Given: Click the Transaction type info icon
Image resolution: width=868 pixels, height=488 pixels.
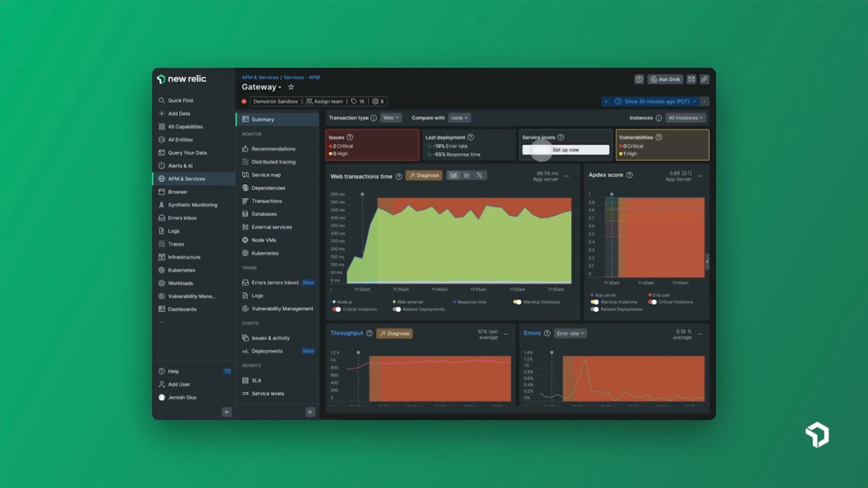Looking at the screenshot, I should tap(373, 118).
